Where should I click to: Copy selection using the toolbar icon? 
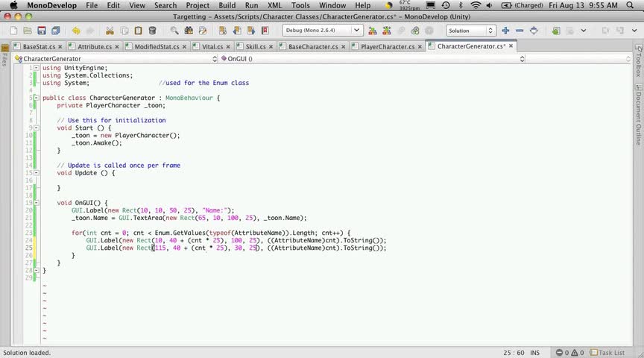click(x=124, y=31)
